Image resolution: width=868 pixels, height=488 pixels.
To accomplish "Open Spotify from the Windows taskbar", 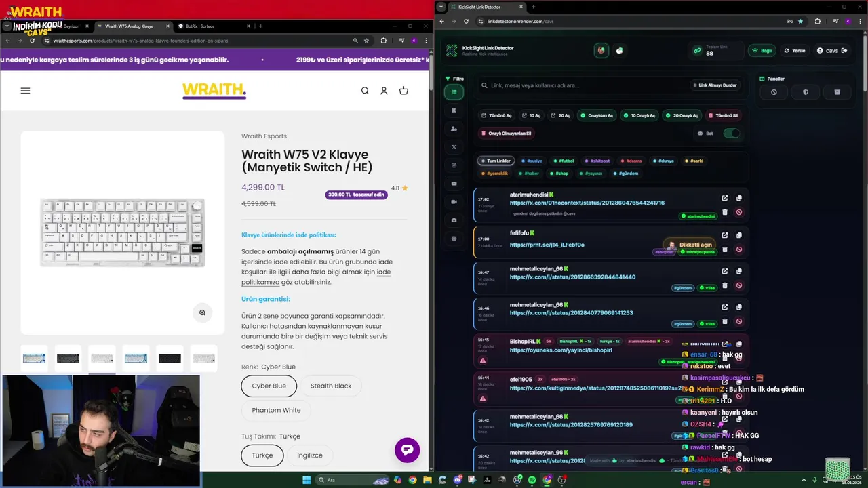I will click(532, 480).
